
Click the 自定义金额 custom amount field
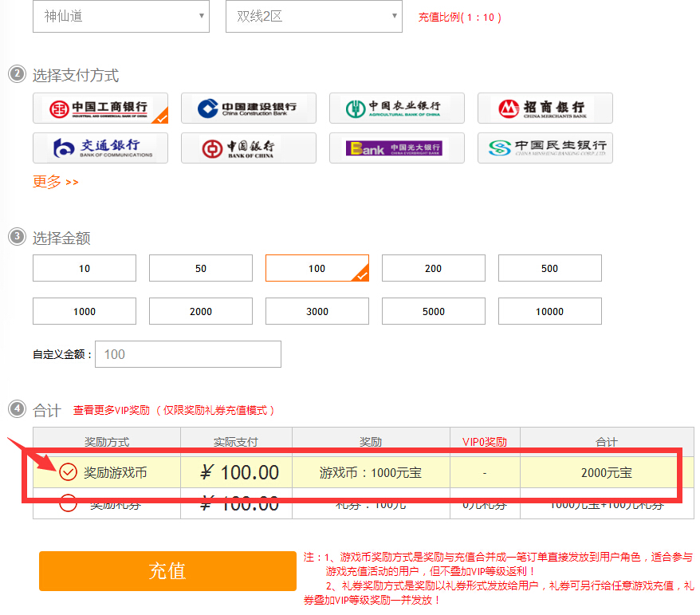(x=187, y=354)
